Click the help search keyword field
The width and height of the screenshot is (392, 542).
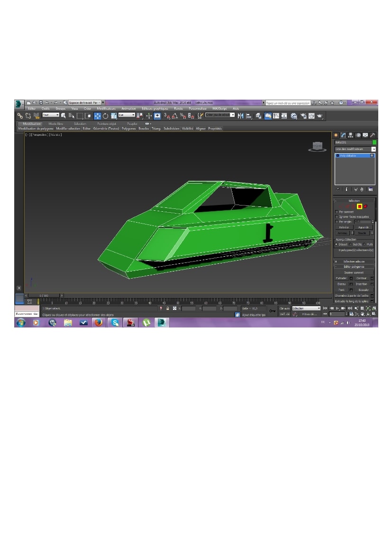click(x=288, y=103)
